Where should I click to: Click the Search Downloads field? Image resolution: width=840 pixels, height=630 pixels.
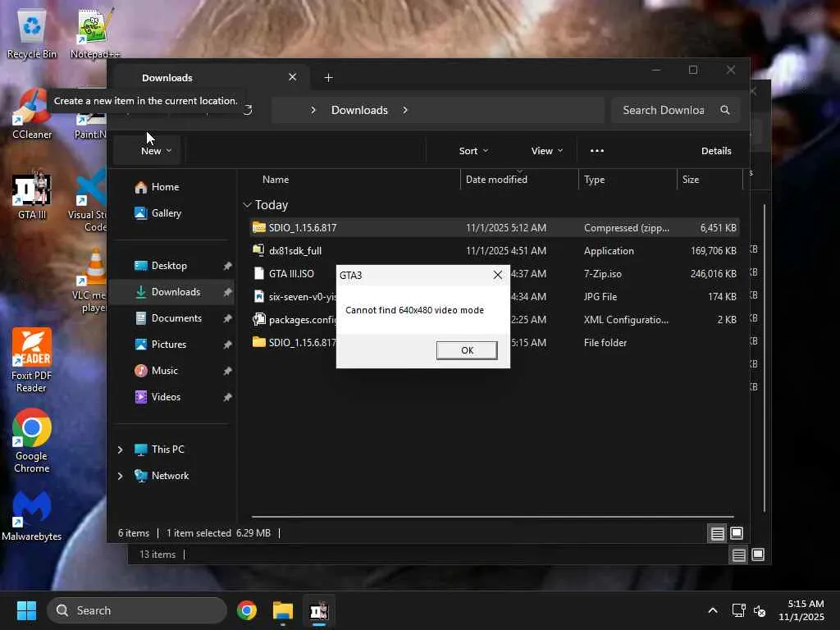point(676,110)
